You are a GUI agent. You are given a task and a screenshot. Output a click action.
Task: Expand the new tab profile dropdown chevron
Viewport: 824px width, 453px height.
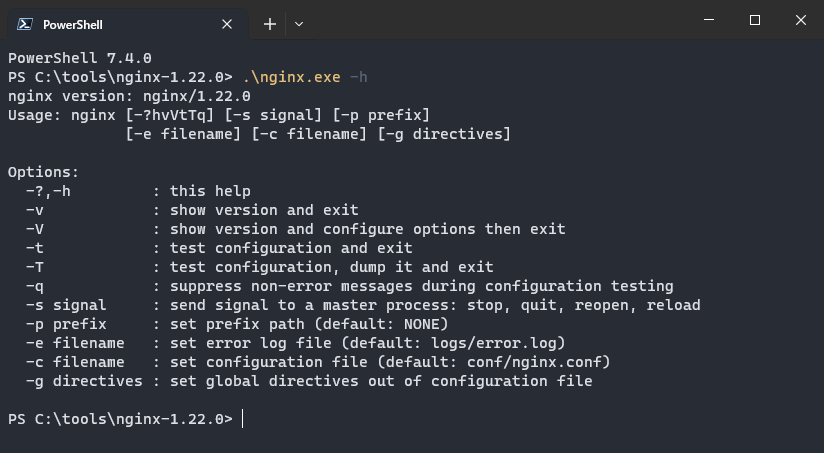pyautogui.click(x=299, y=23)
